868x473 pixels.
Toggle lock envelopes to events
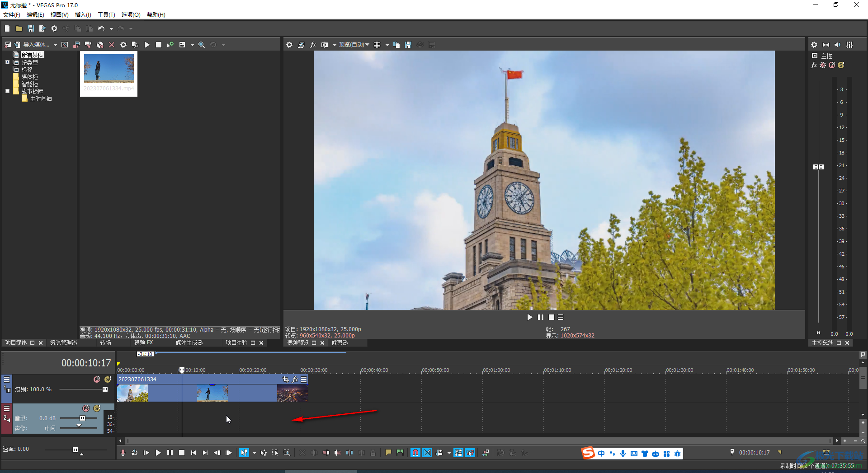tap(458, 453)
